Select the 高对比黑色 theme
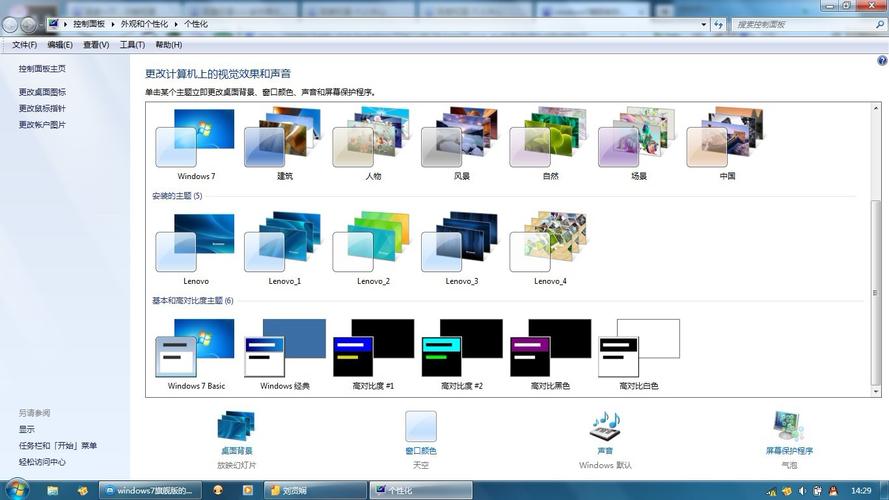This screenshot has height=500, width=889. click(x=549, y=354)
